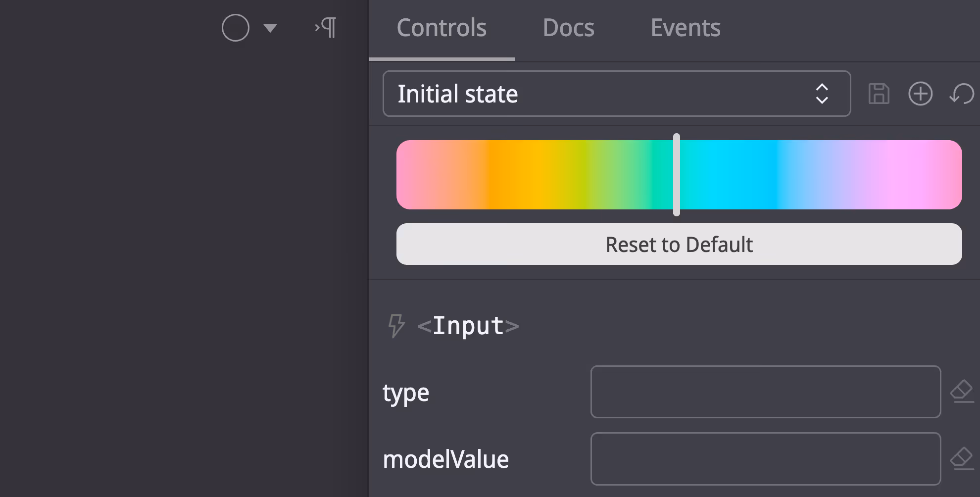Click the white handle on the color slider

(x=677, y=174)
